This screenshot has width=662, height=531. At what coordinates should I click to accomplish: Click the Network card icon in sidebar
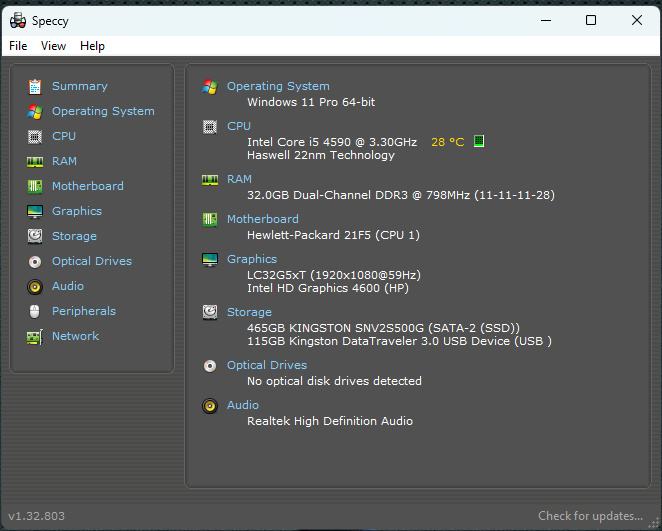coord(35,337)
